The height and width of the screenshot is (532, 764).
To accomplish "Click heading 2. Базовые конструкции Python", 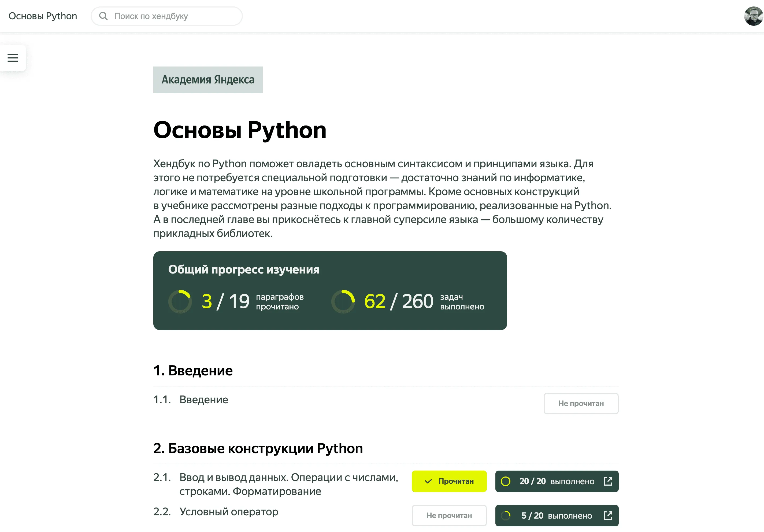I will pos(258,448).
